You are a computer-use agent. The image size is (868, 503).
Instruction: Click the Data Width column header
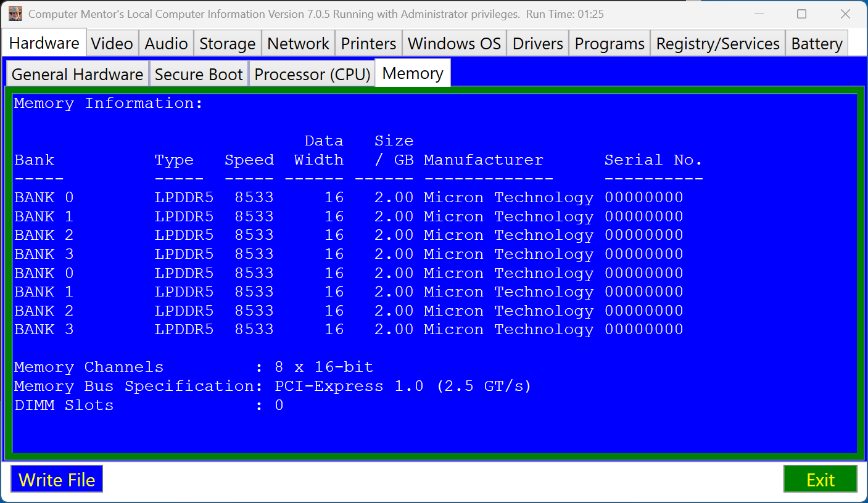coord(318,150)
